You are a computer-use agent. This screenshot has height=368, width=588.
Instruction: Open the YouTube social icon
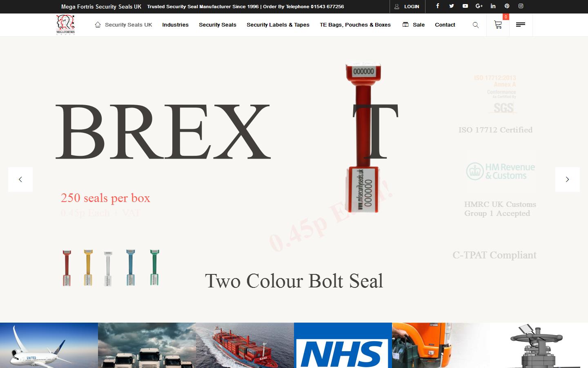point(465,6)
